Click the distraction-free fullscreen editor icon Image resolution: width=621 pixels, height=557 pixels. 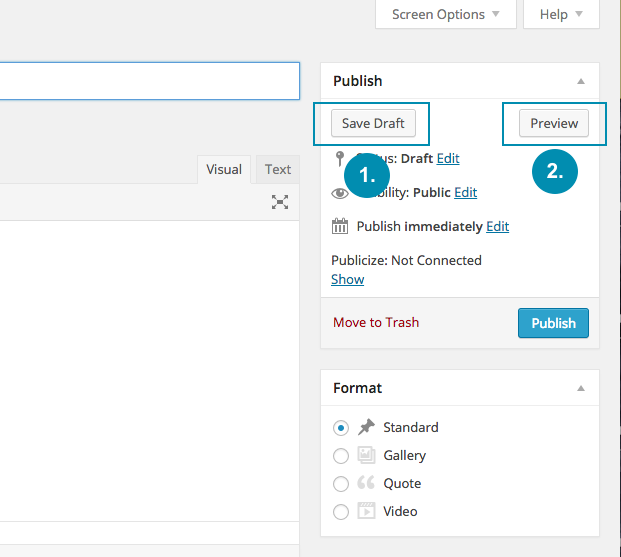click(x=280, y=202)
